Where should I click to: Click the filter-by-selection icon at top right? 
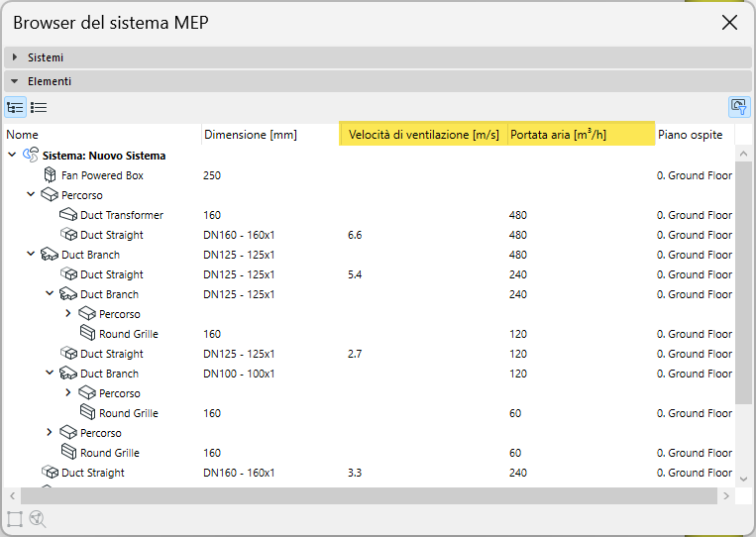click(x=737, y=107)
